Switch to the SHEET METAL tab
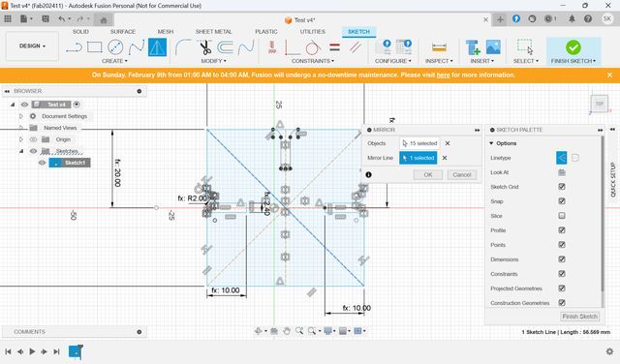The height and width of the screenshot is (364, 620). [x=213, y=31]
